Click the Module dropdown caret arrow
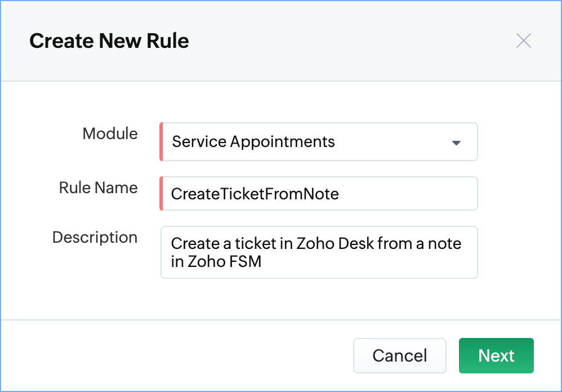 pyautogui.click(x=457, y=142)
